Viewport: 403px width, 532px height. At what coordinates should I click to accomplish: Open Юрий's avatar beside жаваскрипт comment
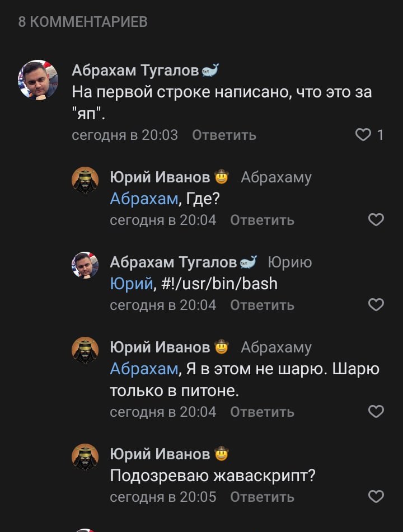86,457
